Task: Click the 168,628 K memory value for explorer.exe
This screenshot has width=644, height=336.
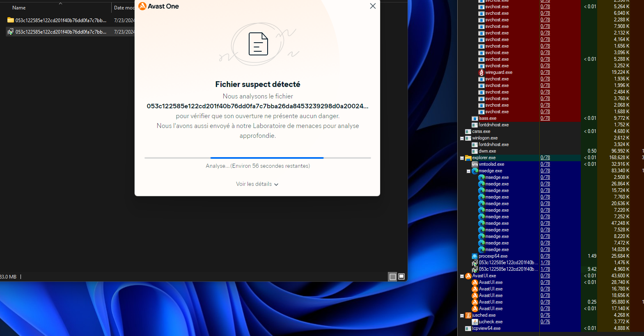Action: (619, 158)
